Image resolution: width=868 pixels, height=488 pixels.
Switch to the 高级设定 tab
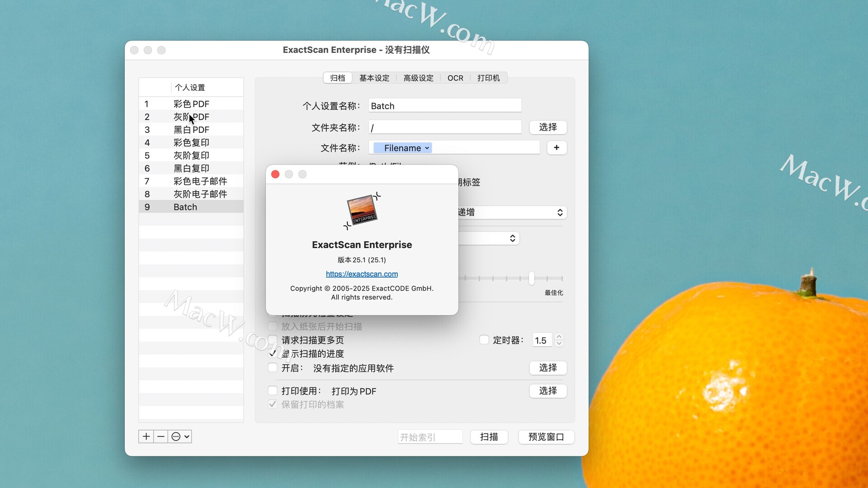point(418,78)
